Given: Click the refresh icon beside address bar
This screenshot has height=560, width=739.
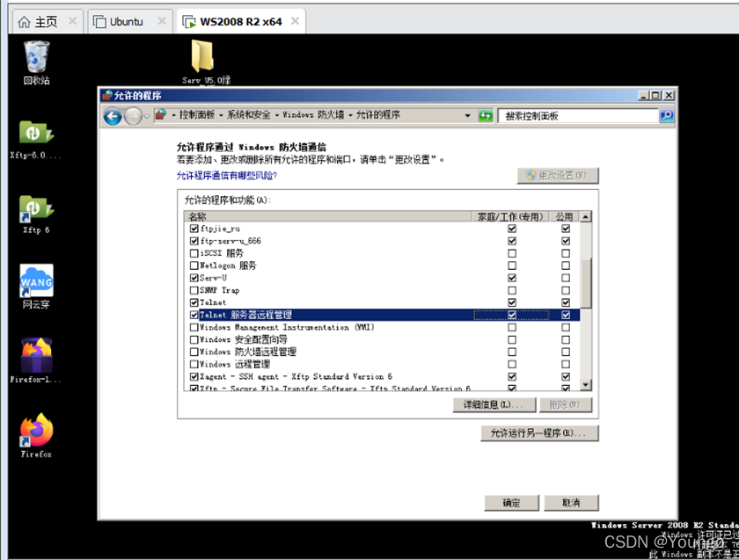Looking at the screenshot, I should 486,115.
